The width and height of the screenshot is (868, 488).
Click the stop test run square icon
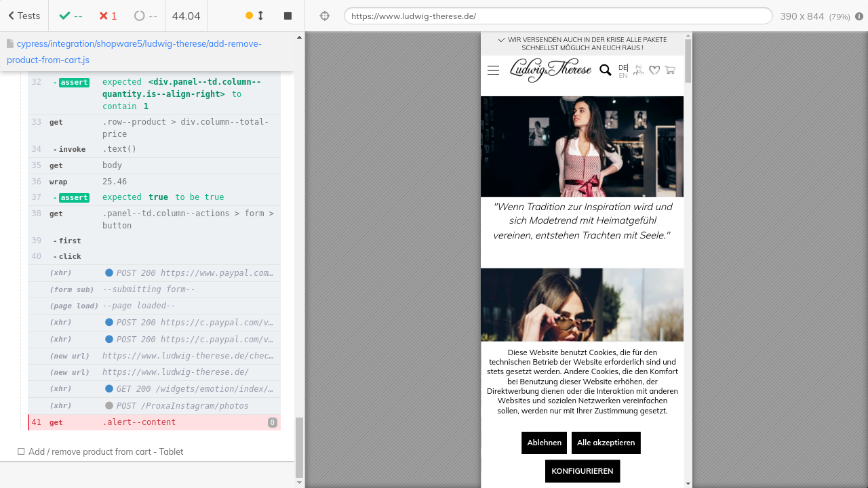[288, 16]
